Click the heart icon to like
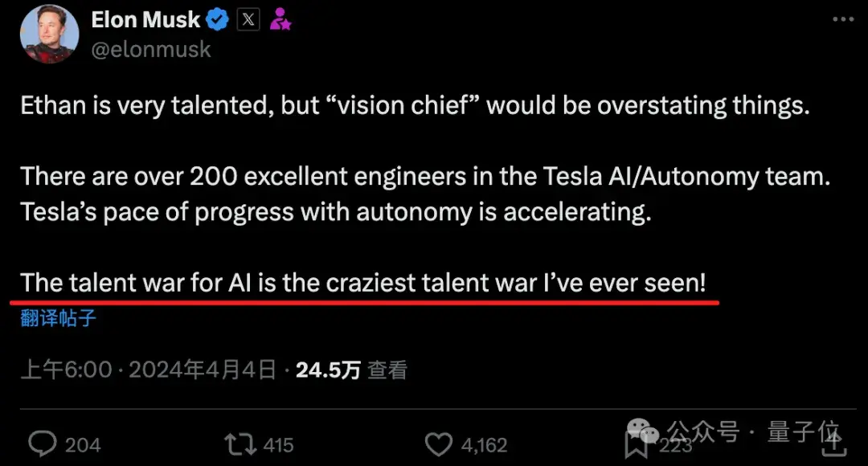The image size is (868, 466). pyautogui.click(x=440, y=443)
